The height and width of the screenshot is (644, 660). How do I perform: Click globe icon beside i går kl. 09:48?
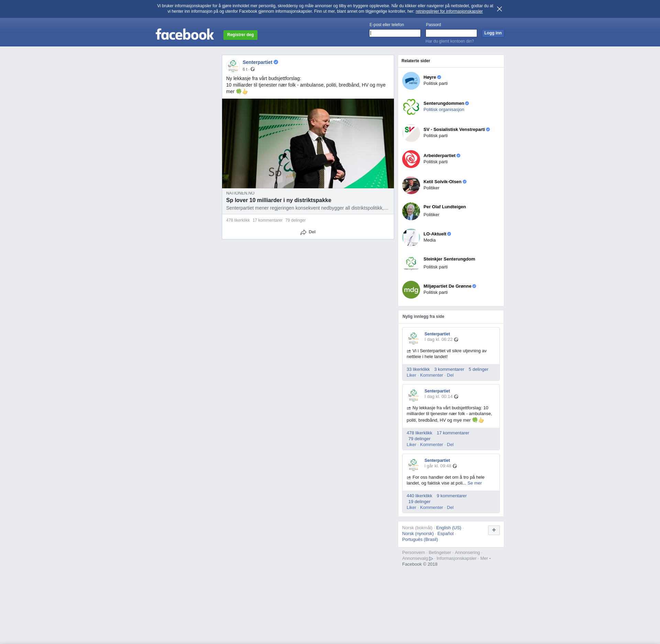coord(455,466)
